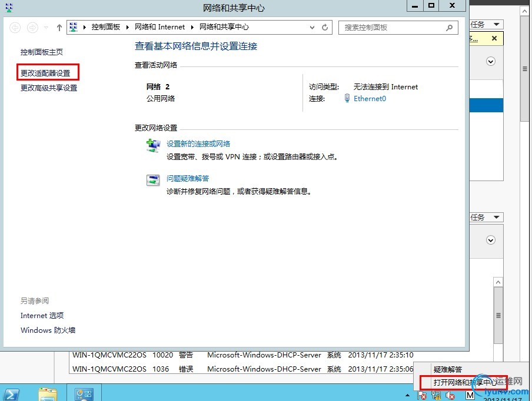The height and width of the screenshot is (401, 532).
Task: Dismiss the yellow notification bar
Action: click(494, 38)
